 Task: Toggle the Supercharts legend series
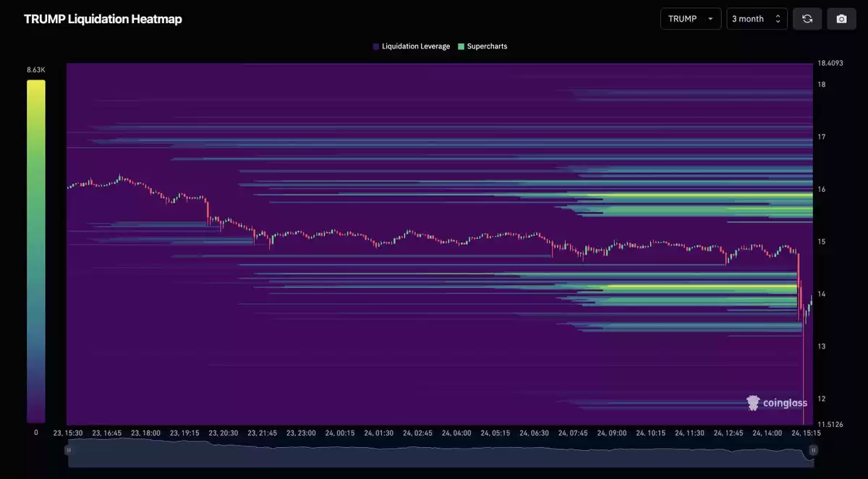pos(482,46)
